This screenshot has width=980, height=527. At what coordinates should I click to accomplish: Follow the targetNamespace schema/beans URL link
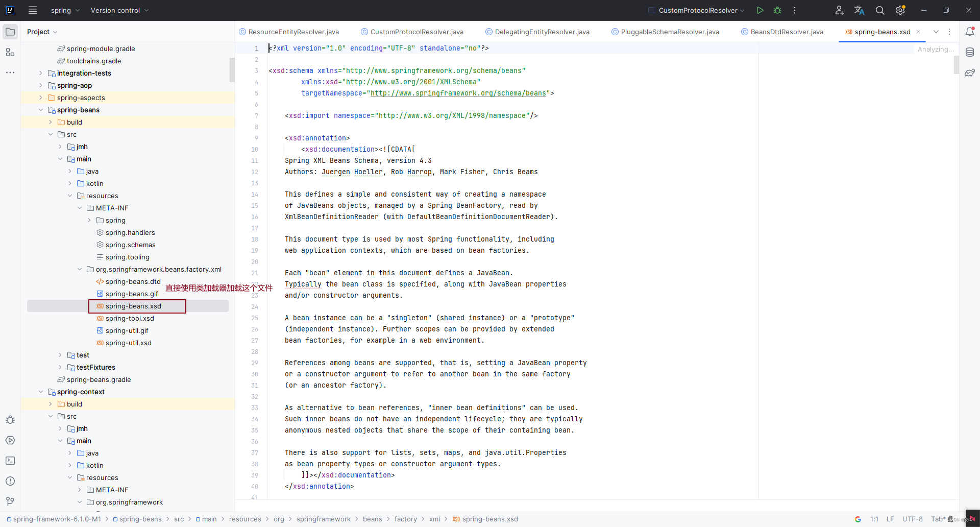tap(458, 93)
